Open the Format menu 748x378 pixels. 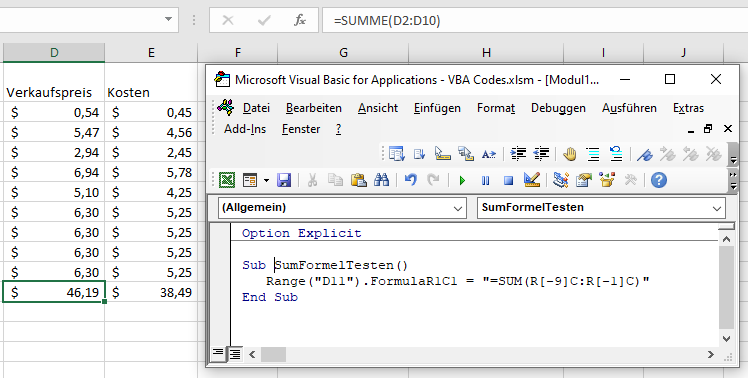[x=496, y=108]
